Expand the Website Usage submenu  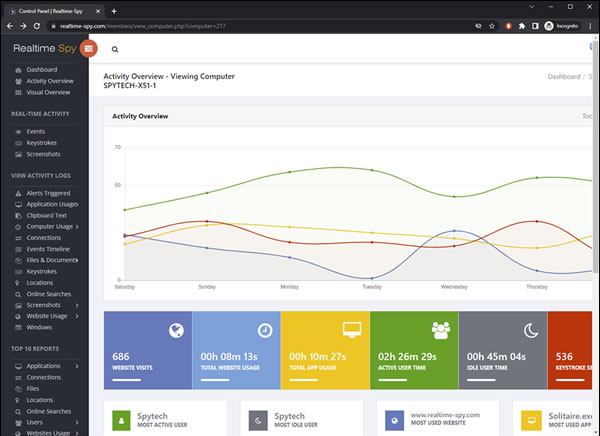point(77,316)
